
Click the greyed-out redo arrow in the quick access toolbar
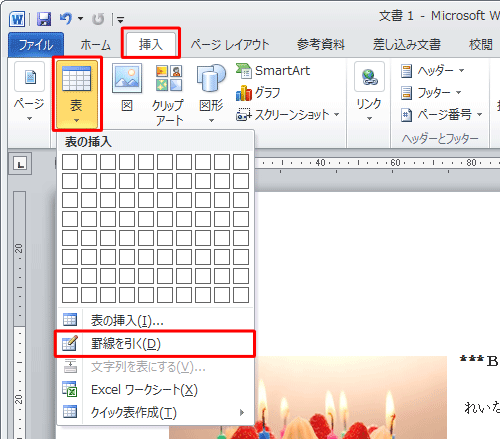(98, 19)
